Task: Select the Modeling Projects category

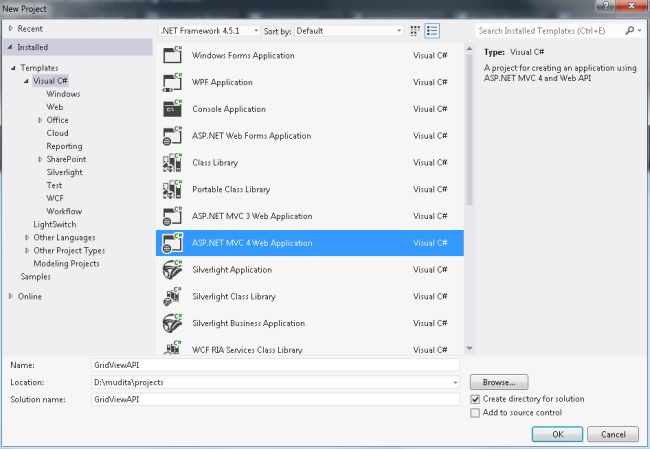Action: [66, 263]
